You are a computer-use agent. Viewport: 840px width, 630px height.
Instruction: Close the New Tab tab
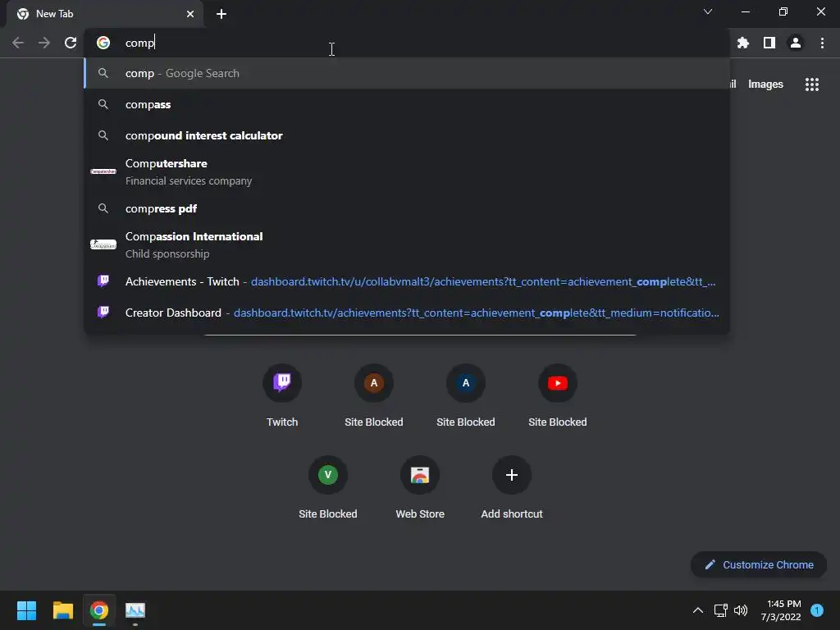pyautogui.click(x=190, y=14)
